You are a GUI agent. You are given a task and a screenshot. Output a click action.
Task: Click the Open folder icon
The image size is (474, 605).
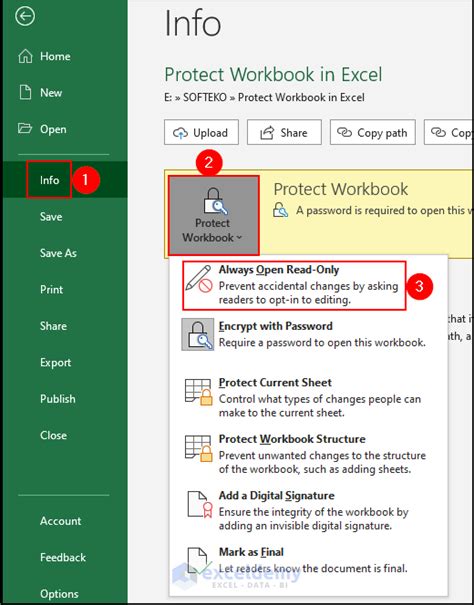(x=25, y=128)
